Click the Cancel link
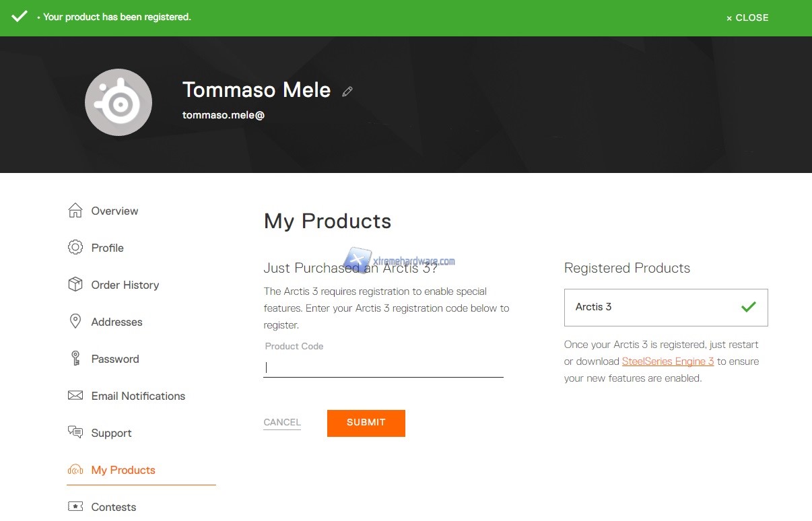This screenshot has width=812, height=521. (x=282, y=423)
